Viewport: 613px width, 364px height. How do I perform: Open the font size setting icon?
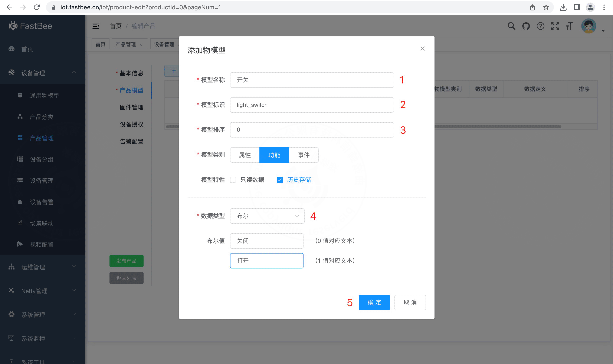[x=569, y=26]
